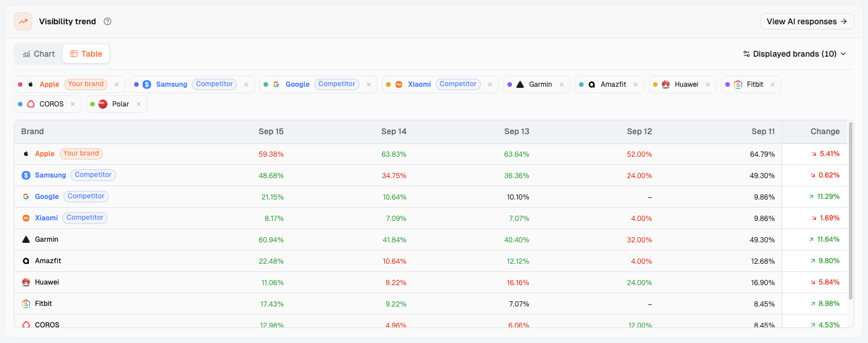Screen dimensions: 868x343
Task: Click the Apple logo in table row
Action: [26, 154]
